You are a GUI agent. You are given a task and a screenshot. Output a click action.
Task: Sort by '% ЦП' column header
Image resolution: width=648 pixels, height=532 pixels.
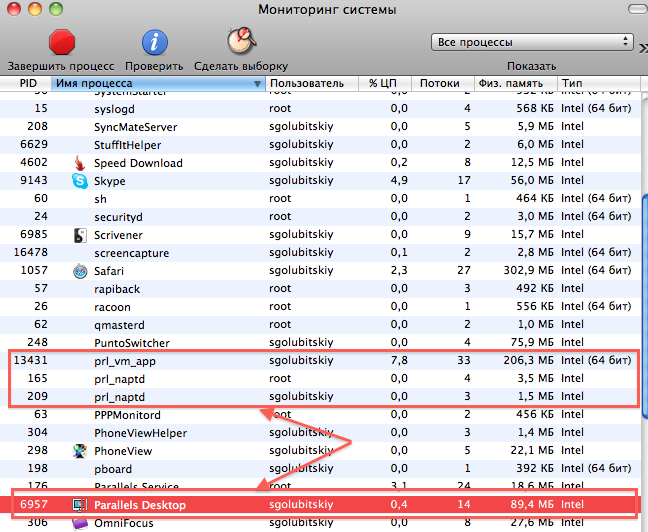[387, 83]
